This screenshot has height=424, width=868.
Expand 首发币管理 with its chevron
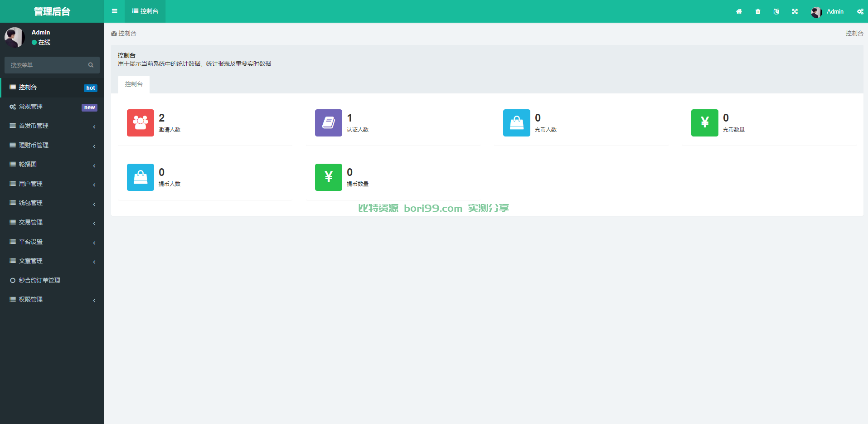click(x=94, y=127)
